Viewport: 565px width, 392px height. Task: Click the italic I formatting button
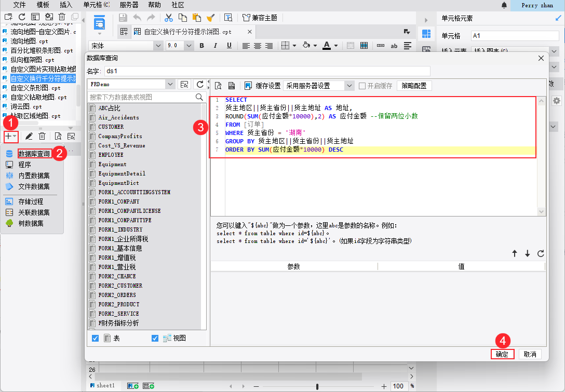[x=215, y=46]
